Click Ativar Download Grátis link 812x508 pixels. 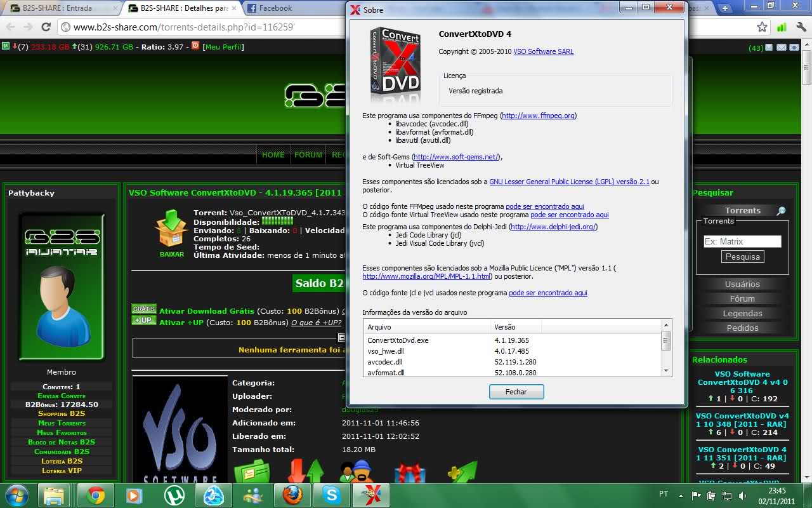click(x=207, y=311)
